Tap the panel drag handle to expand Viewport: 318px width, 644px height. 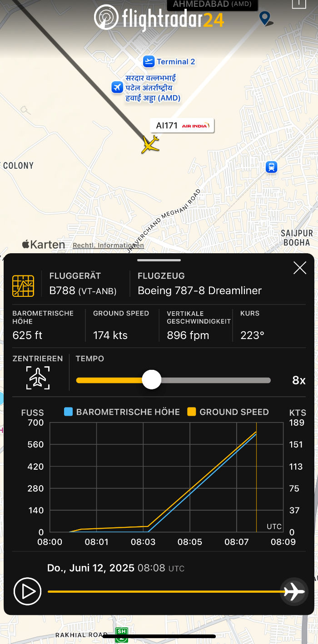point(159,261)
